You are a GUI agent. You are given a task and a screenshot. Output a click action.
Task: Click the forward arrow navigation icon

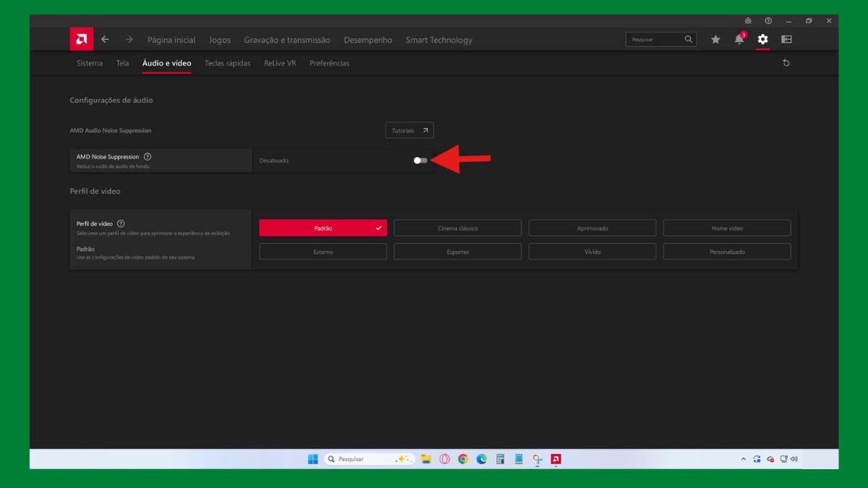(x=128, y=40)
